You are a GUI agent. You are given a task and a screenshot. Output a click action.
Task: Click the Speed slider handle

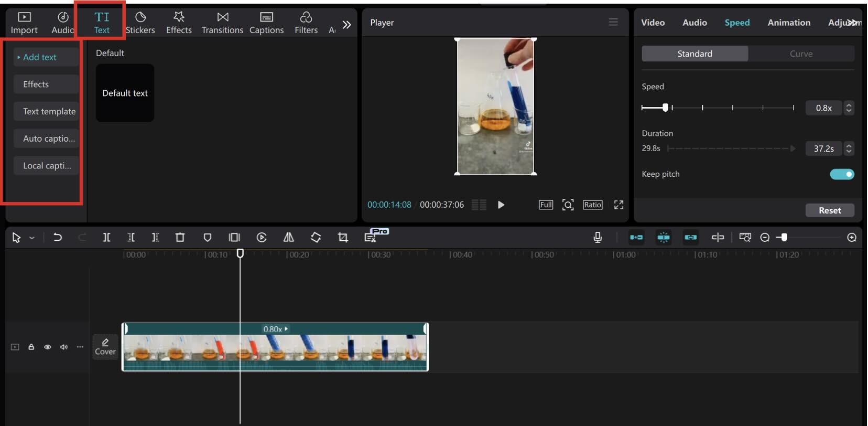[x=665, y=108]
